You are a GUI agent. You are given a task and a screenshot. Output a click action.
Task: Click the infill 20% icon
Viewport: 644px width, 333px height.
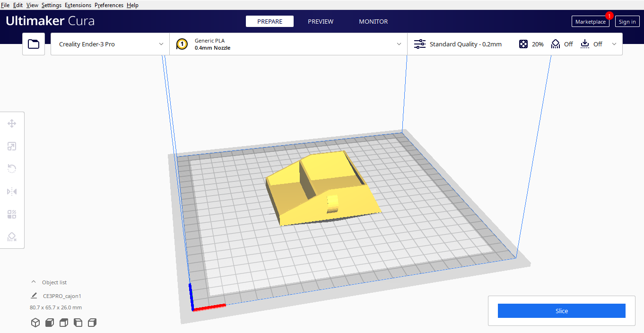click(523, 44)
